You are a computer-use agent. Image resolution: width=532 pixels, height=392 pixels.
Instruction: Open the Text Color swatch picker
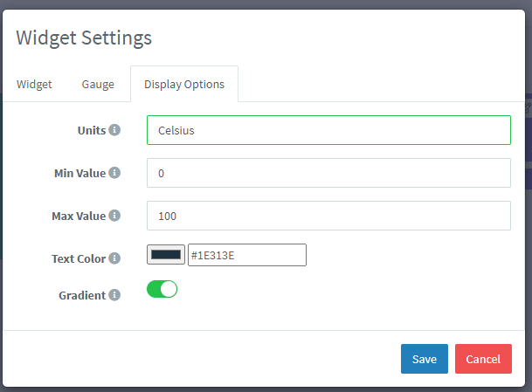pyautogui.click(x=166, y=255)
